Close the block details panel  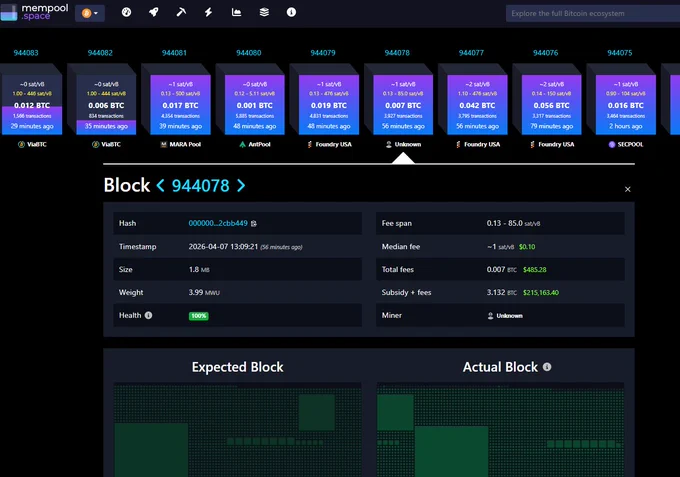click(x=628, y=189)
